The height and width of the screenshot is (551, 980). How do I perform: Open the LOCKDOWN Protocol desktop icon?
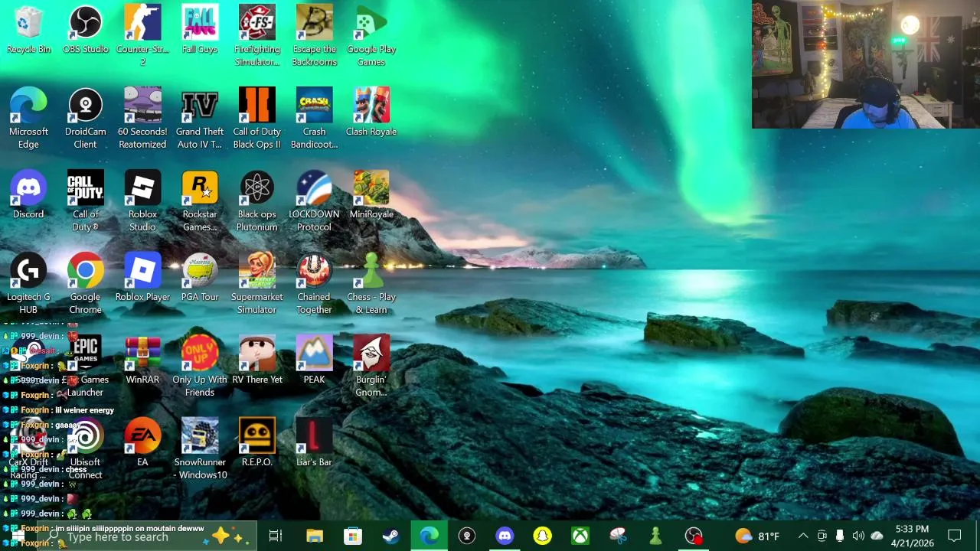coord(314,201)
